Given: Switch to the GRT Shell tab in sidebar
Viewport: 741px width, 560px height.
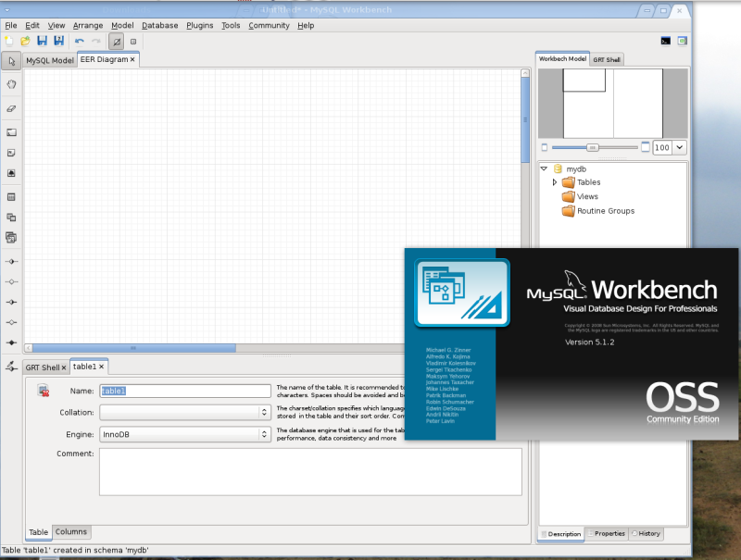Looking at the screenshot, I should (607, 59).
